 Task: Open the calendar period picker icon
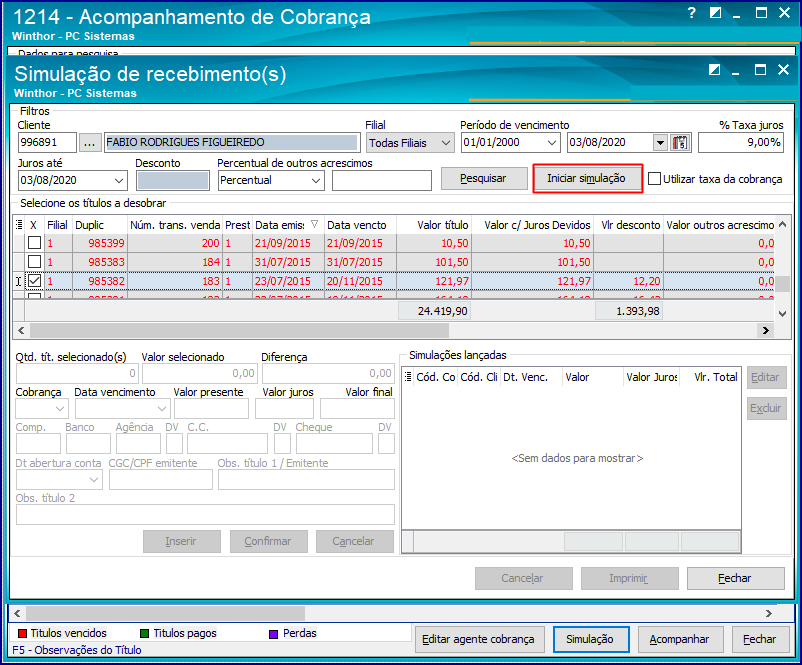pyautogui.click(x=680, y=143)
